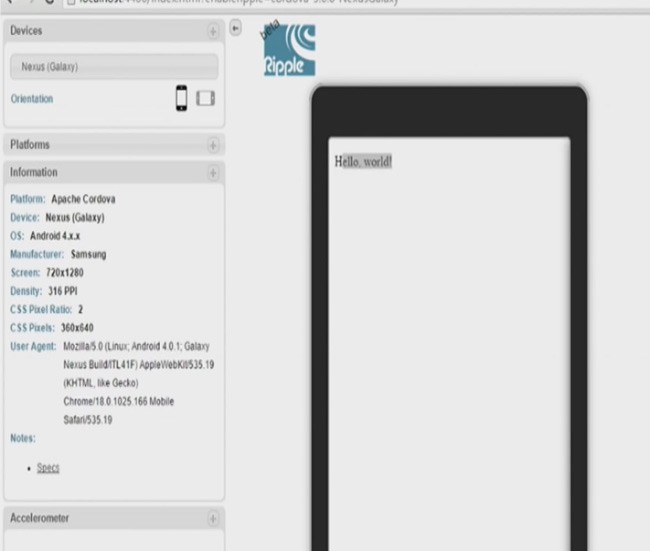Select landscape orientation phone icon

tap(205, 98)
